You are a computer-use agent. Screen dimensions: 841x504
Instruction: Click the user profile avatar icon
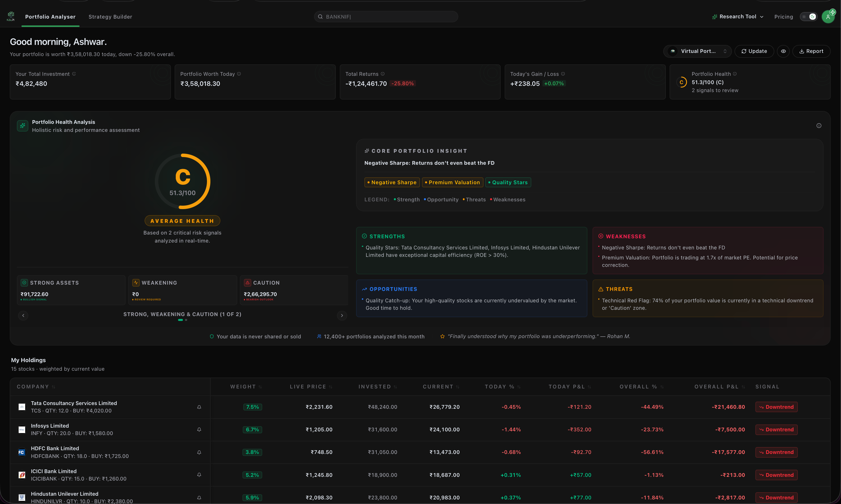828,17
